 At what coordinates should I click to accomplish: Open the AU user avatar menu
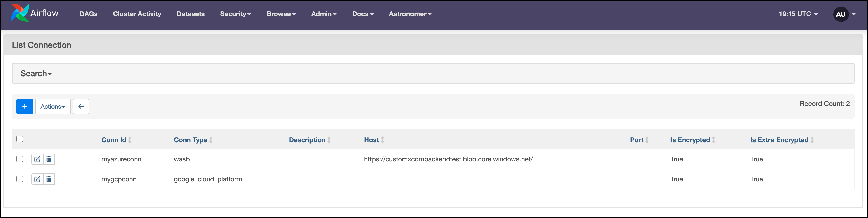pos(841,14)
